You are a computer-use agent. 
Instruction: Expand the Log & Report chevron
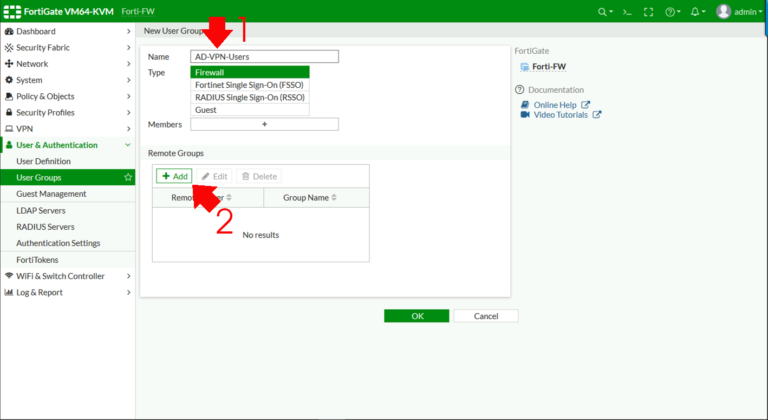pos(128,292)
